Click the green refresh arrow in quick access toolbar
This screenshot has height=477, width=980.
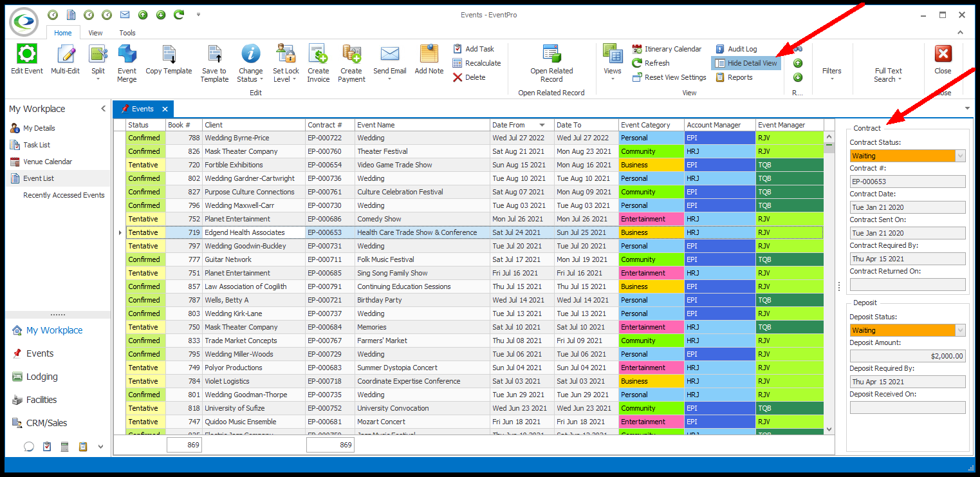click(x=179, y=14)
